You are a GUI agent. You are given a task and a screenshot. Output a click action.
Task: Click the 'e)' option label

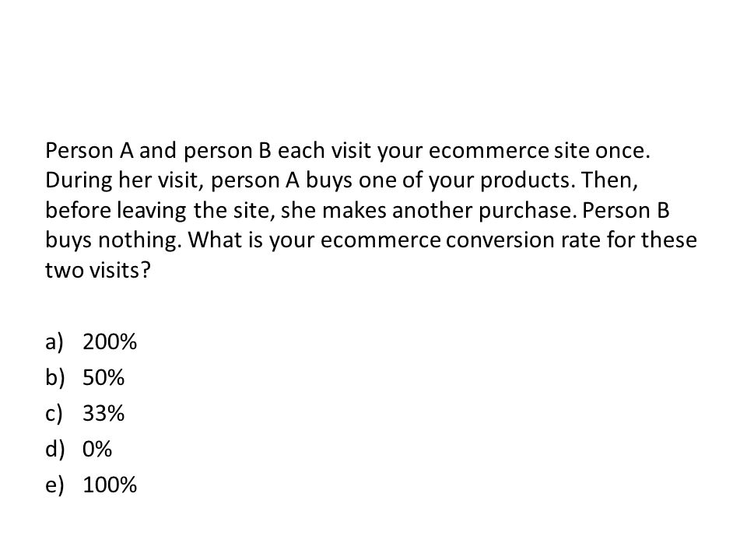click(x=54, y=485)
